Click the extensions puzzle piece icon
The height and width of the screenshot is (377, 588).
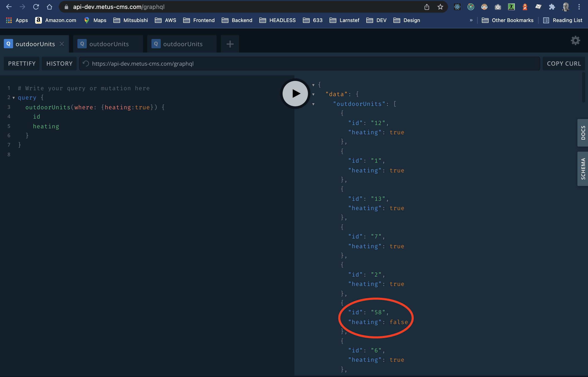552,7
